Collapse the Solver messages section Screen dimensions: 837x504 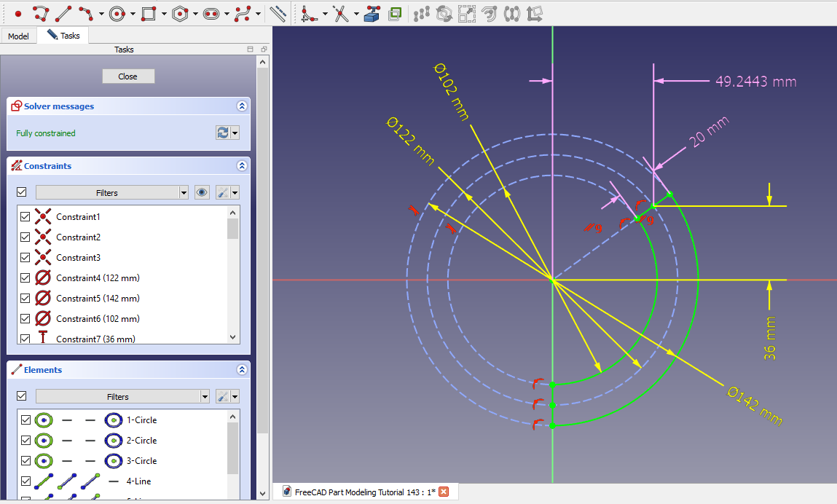(242, 106)
